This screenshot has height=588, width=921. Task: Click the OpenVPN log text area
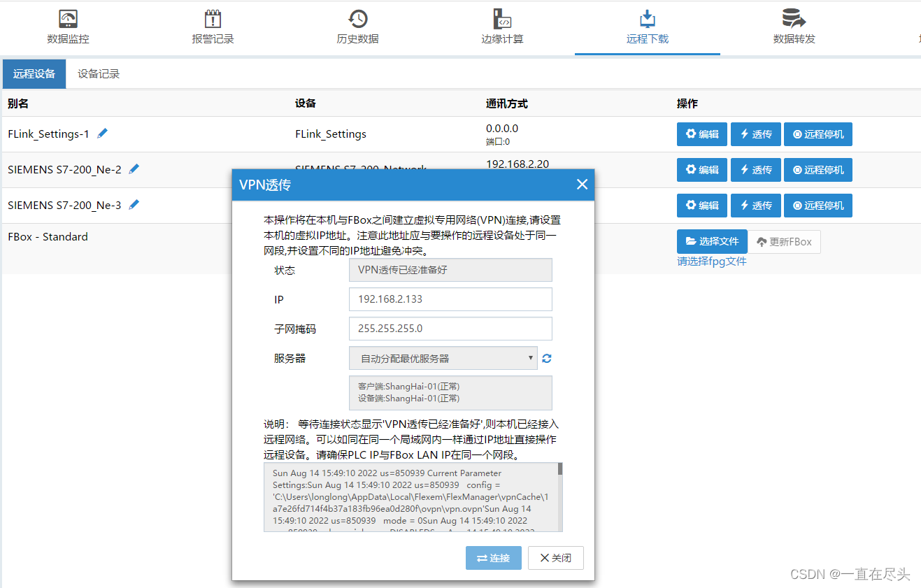coord(413,497)
